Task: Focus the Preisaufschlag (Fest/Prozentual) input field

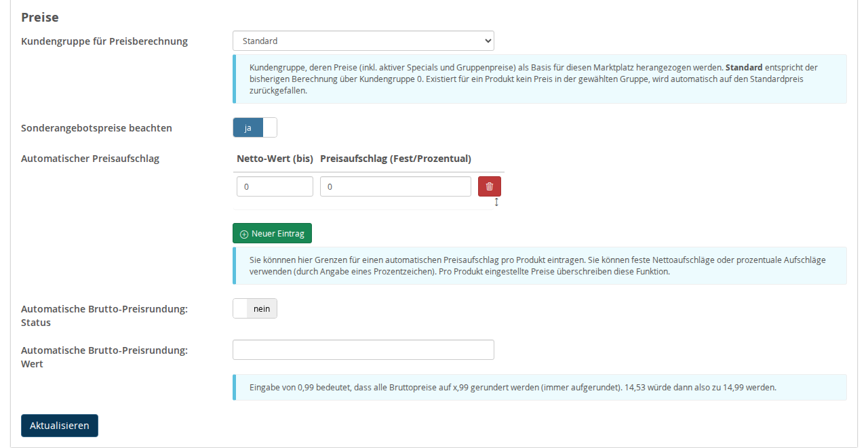Action: 395,186
